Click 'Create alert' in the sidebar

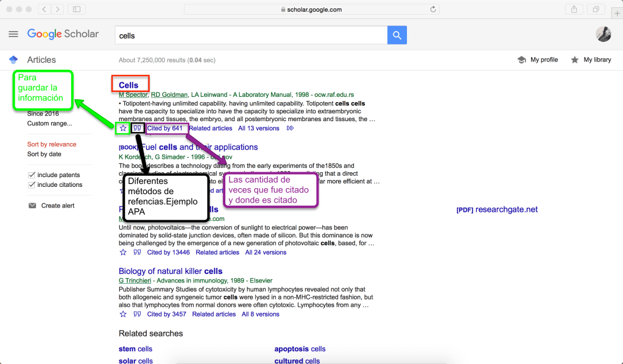coord(57,206)
